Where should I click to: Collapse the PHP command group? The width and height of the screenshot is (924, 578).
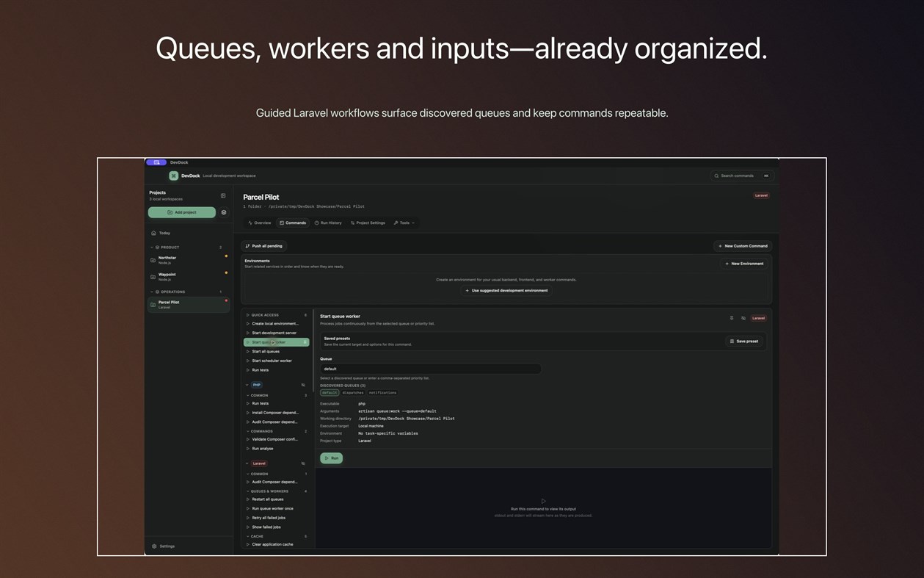(247, 385)
